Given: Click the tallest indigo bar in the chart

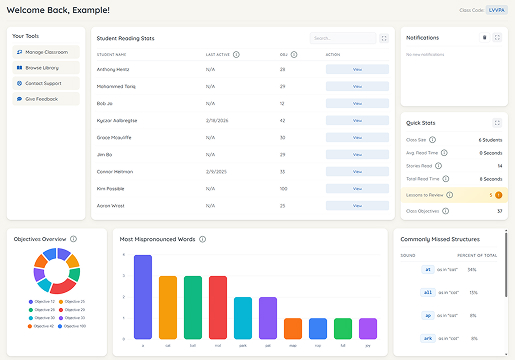Looking at the screenshot, I should (143, 297).
